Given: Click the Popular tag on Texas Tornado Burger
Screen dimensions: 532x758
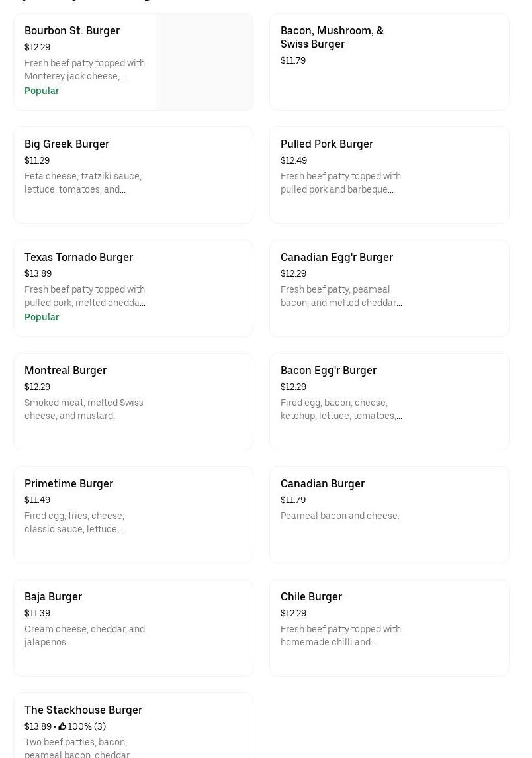Looking at the screenshot, I should point(42,317).
